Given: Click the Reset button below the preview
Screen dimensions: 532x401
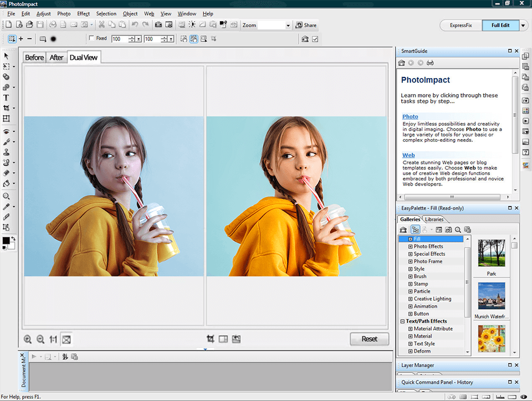Looking at the screenshot, I should [x=369, y=338].
